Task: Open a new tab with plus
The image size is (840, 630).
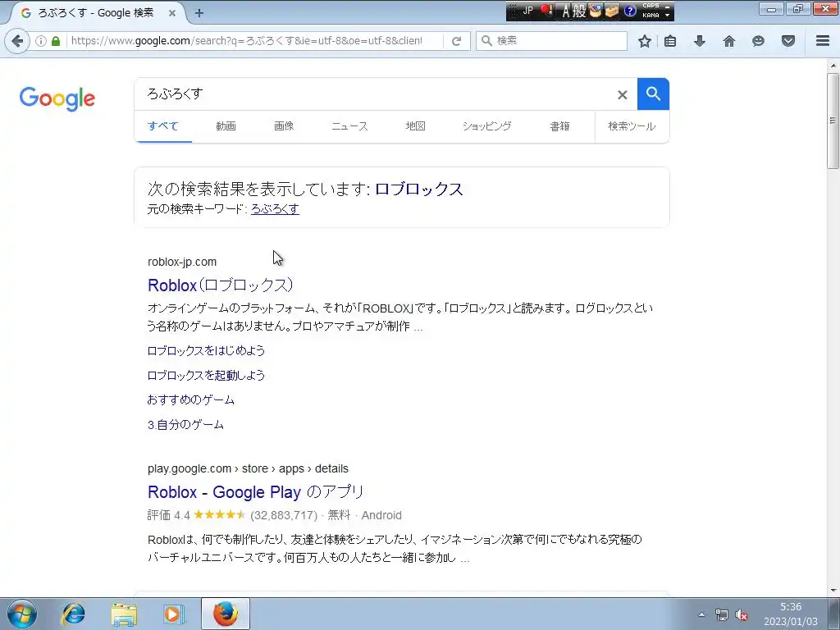Action: point(199,13)
